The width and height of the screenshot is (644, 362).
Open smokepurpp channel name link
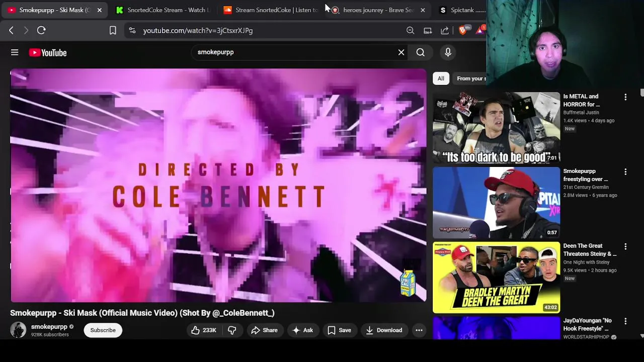coord(49,327)
